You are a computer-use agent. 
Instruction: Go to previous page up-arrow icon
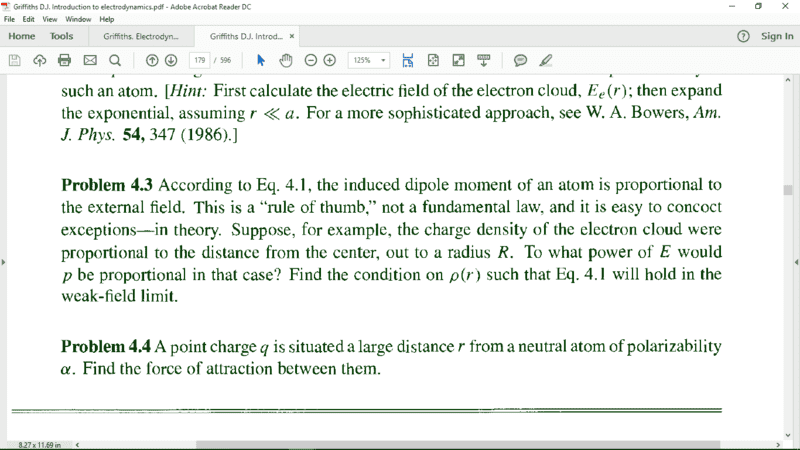tap(152, 60)
